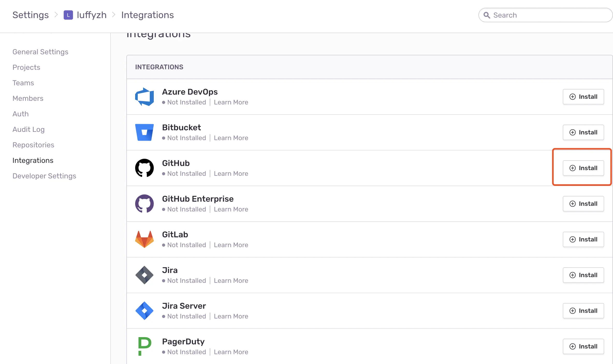This screenshot has height=364, width=613.
Task: Click the GitLab fox logo icon
Action: [144, 239]
